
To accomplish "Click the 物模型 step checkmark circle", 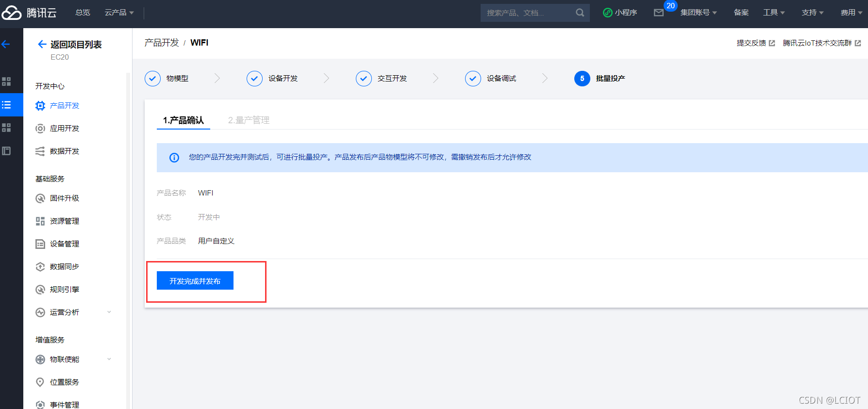I will pyautogui.click(x=152, y=79).
